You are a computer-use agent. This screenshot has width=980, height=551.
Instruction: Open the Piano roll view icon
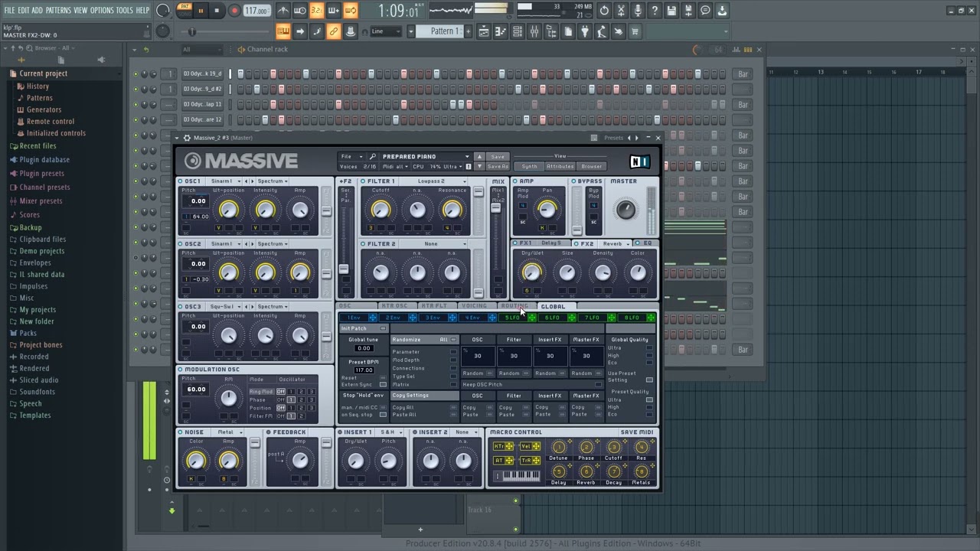tap(501, 31)
